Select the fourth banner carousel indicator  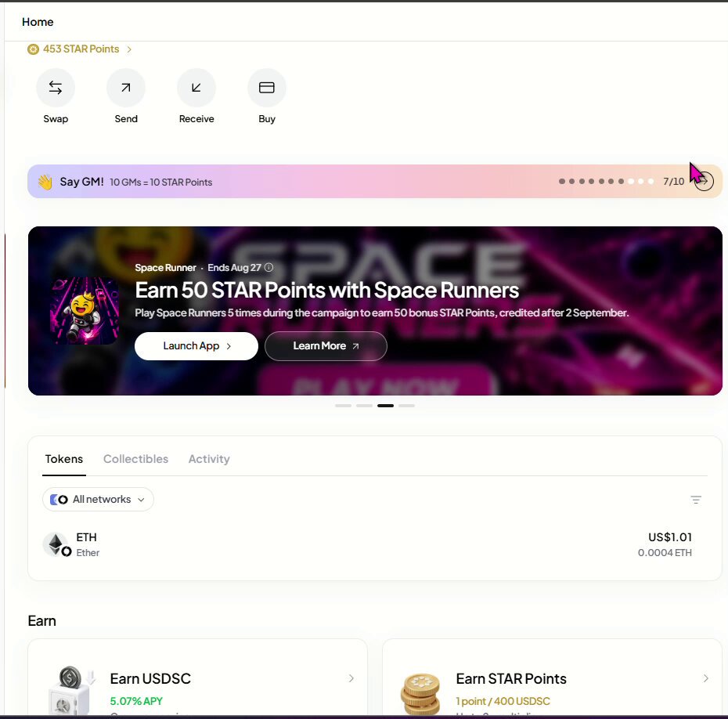(x=407, y=406)
